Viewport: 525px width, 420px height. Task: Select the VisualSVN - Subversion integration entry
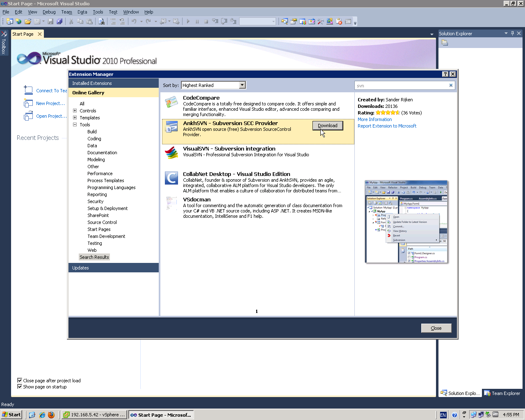[258, 157]
